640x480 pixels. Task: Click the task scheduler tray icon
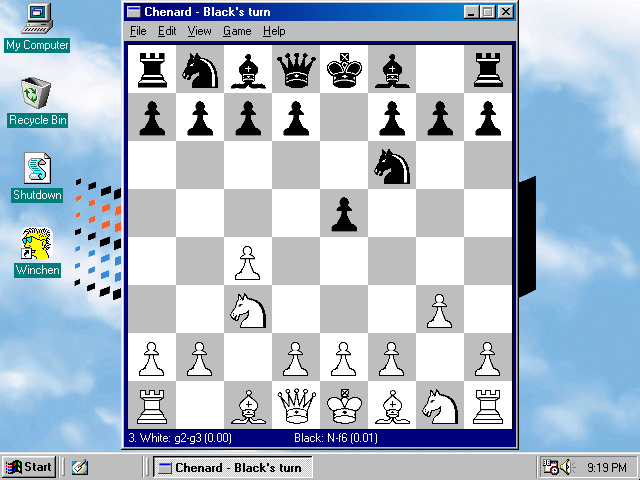coord(549,467)
